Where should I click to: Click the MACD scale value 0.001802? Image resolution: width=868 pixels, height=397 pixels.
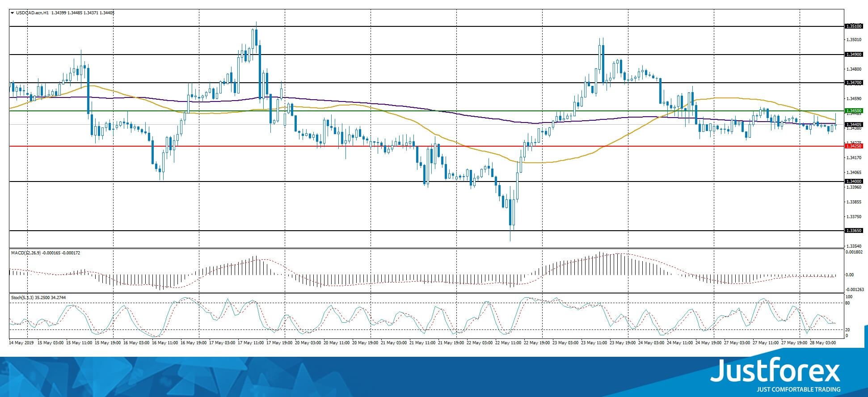click(x=855, y=253)
